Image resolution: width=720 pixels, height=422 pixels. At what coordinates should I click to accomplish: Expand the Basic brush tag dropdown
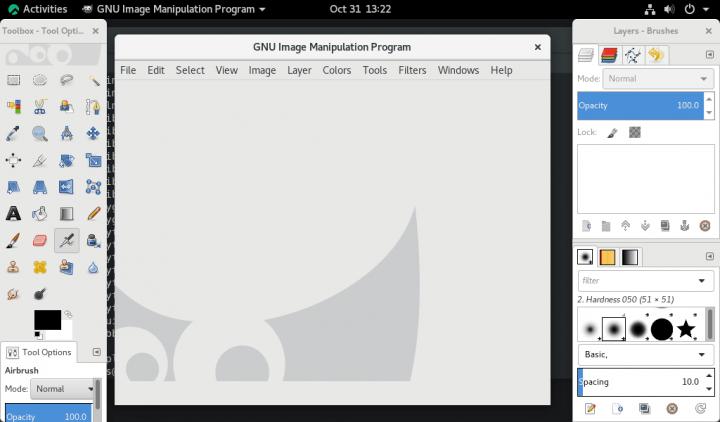point(645,355)
